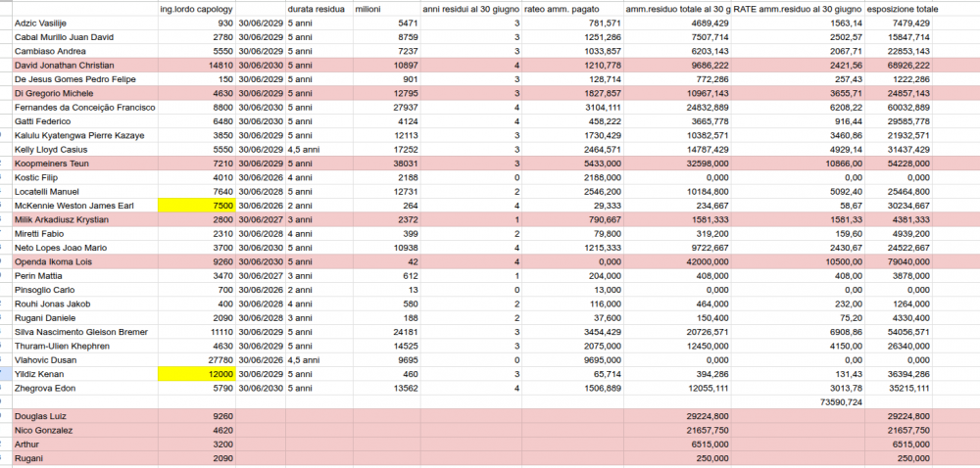
Task: Click Kelly Lloyd's 4,5 anni duration cell
Action: pos(319,150)
